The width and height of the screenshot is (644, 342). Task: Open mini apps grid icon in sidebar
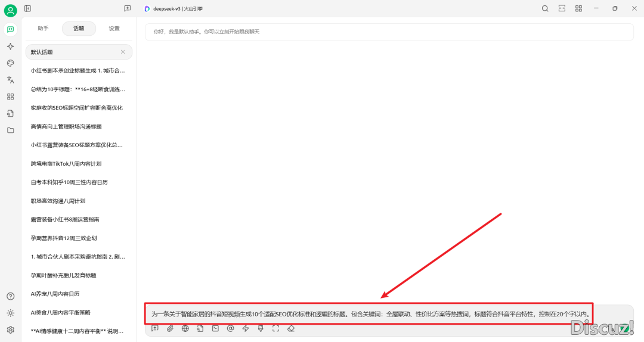(10, 97)
